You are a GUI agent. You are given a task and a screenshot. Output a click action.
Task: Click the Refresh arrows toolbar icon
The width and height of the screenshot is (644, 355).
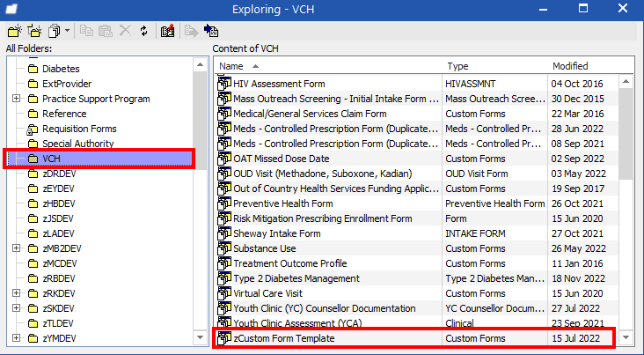point(143,31)
